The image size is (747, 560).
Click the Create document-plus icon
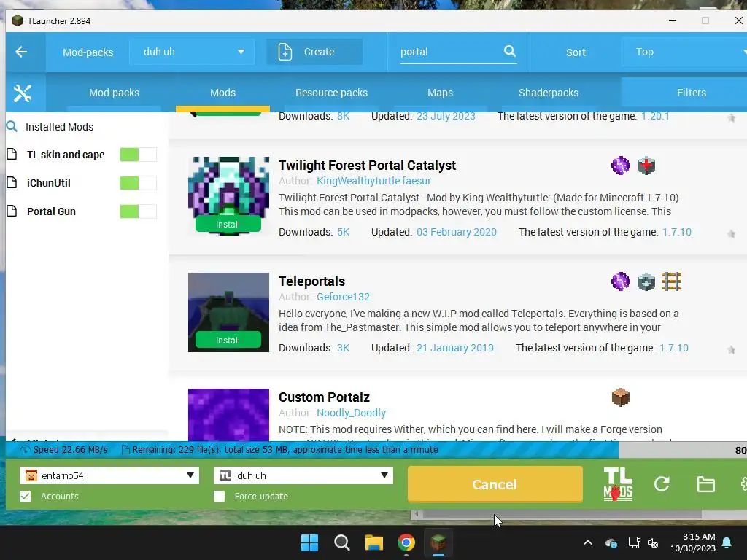pos(285,52)
